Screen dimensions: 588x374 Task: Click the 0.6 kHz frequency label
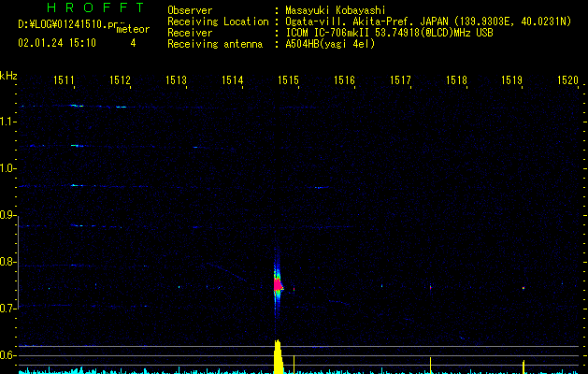(7, 355)
